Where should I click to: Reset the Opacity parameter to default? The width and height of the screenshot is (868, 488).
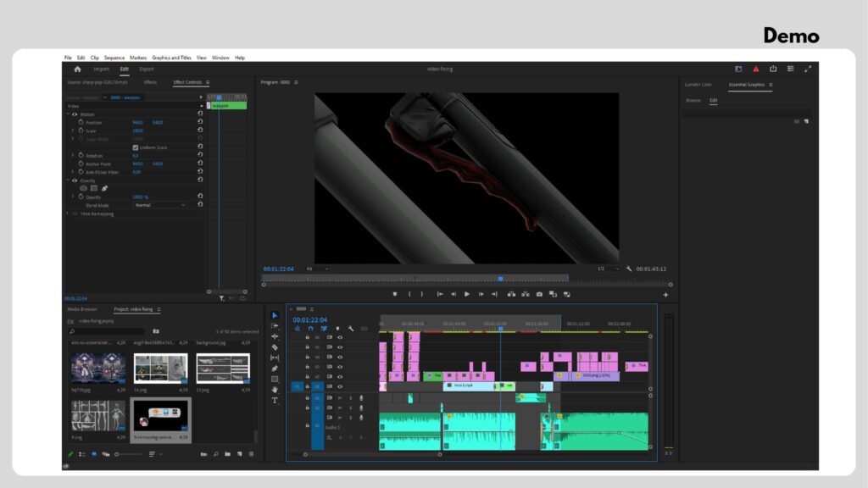coord(200,196)
